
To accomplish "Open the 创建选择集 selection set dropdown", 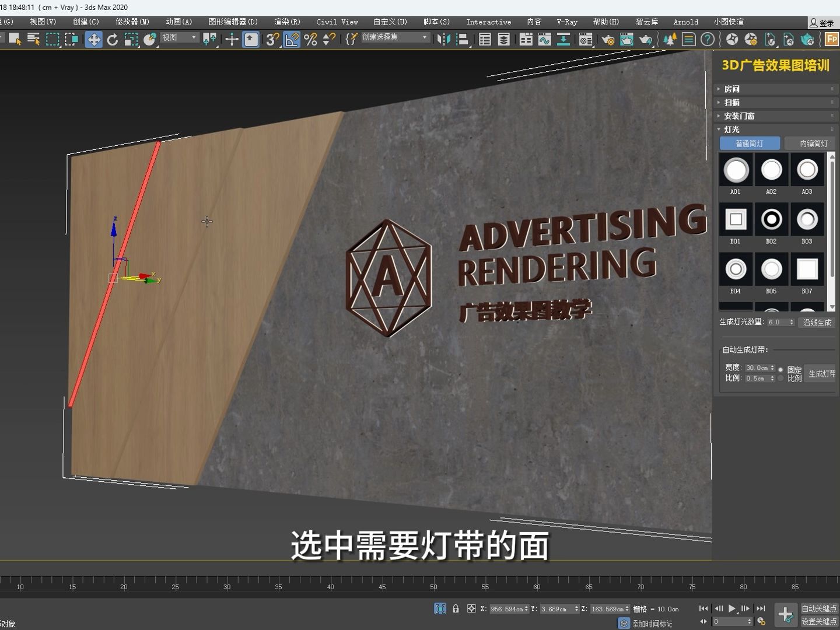I will [395, 37].
